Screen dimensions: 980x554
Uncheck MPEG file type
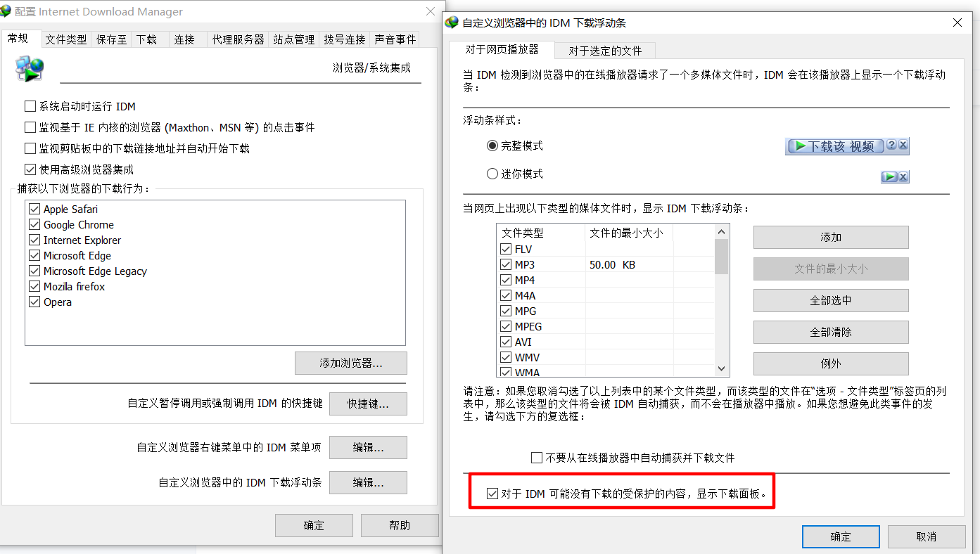(x=506, y=327)
